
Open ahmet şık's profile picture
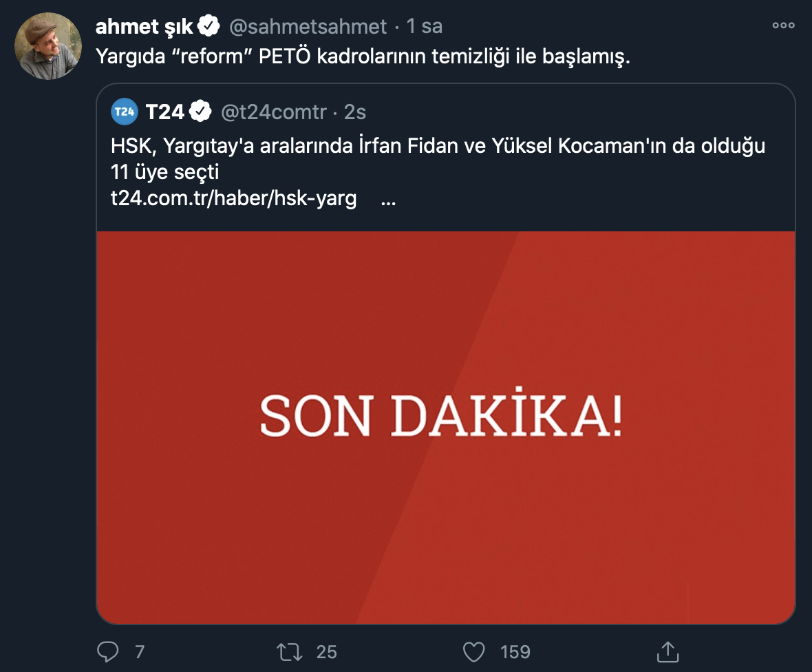coord(48,43)
